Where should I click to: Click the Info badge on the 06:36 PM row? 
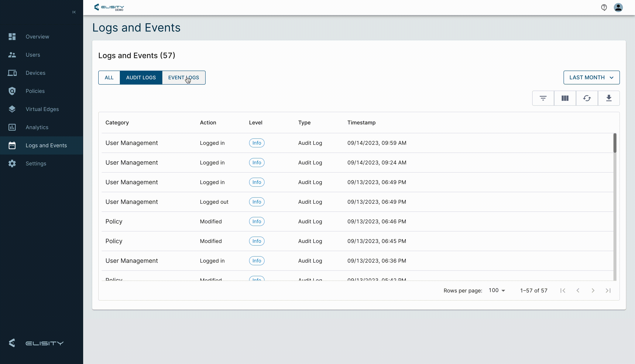(x=257, y=261)
